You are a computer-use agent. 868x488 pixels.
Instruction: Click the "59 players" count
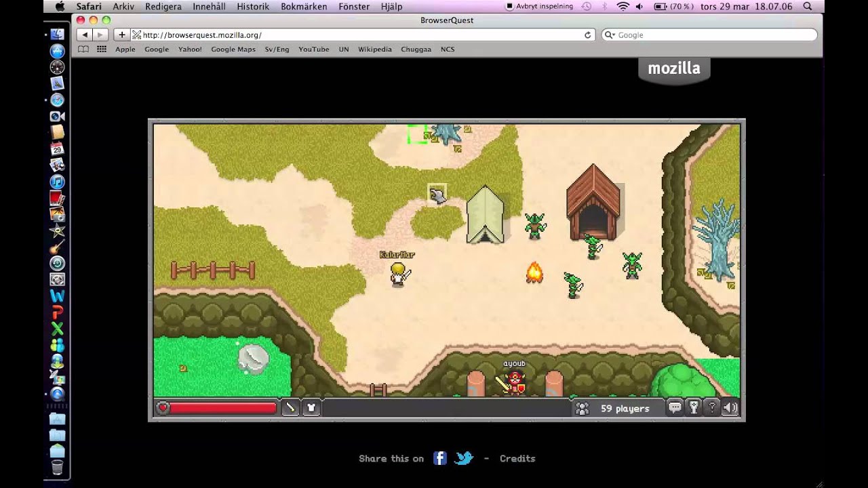tap(625, 408)
